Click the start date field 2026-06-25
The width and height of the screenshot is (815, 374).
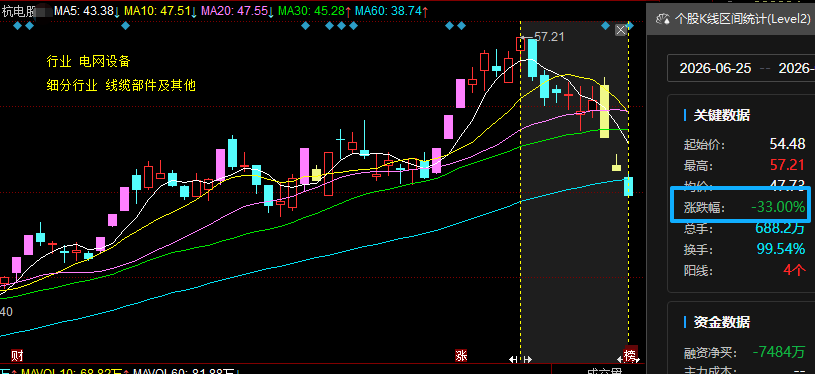click(715, 68)
